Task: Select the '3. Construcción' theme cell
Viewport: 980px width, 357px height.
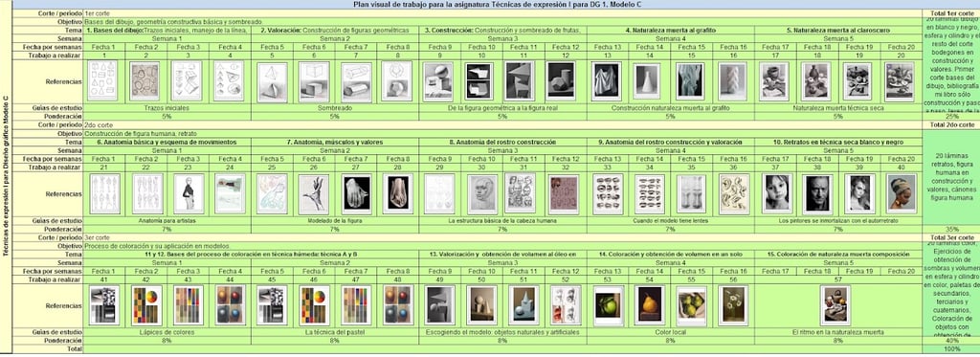Action: (502, 30)
